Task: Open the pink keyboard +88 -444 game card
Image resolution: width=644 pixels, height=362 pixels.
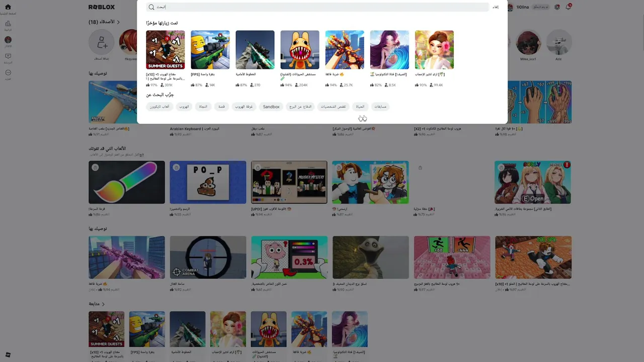Action: click(x=452, y=257)
